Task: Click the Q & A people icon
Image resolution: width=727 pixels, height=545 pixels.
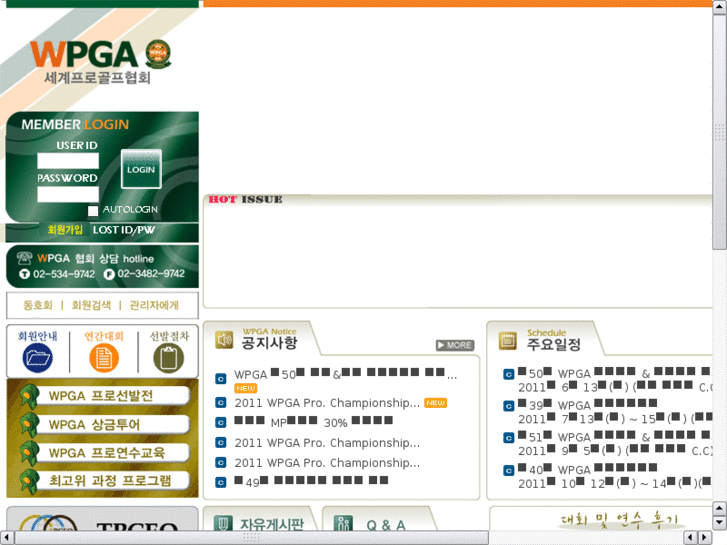Action: point(343,524)
